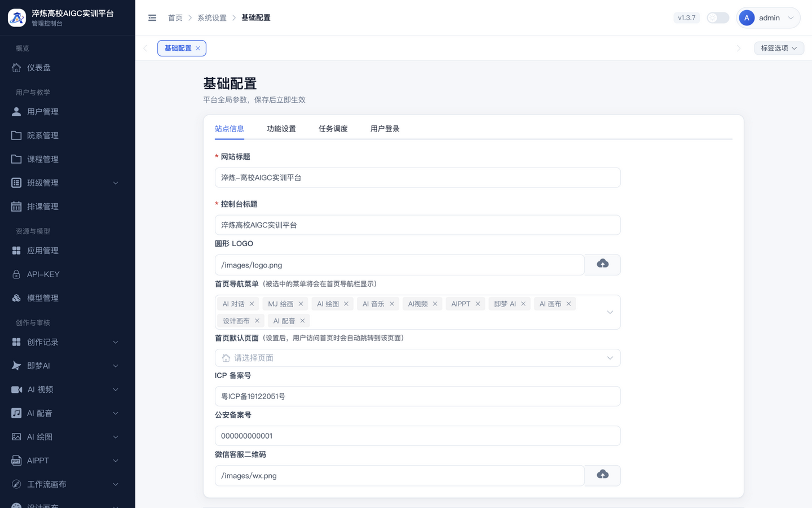Click the 工作流画布 compass icon
812x508 pixels.
16,484
